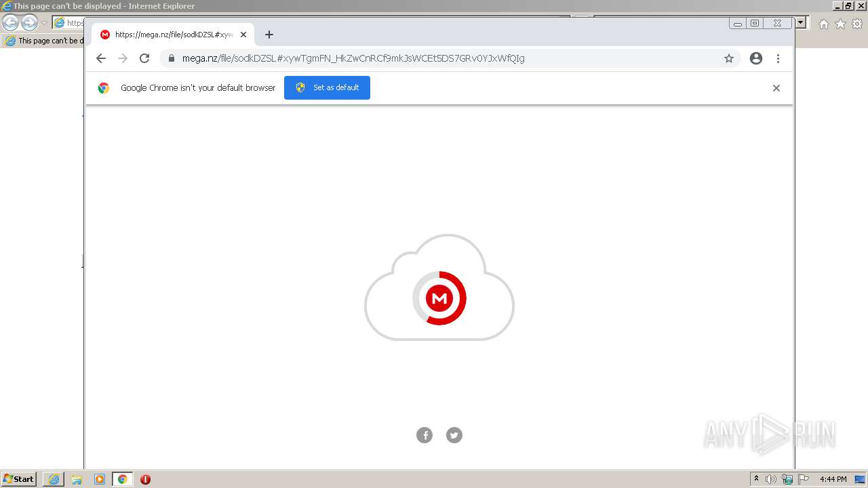Minimize the Chrome window

(x=738, y=23)
